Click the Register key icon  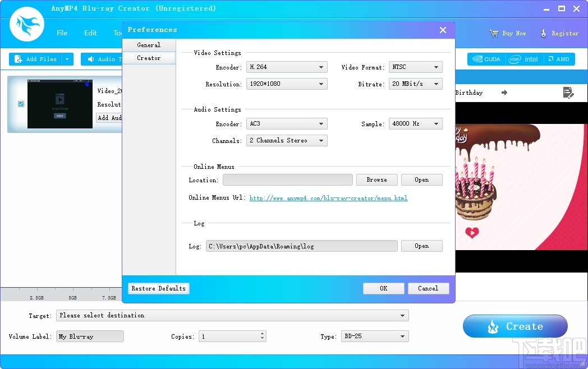543,33
